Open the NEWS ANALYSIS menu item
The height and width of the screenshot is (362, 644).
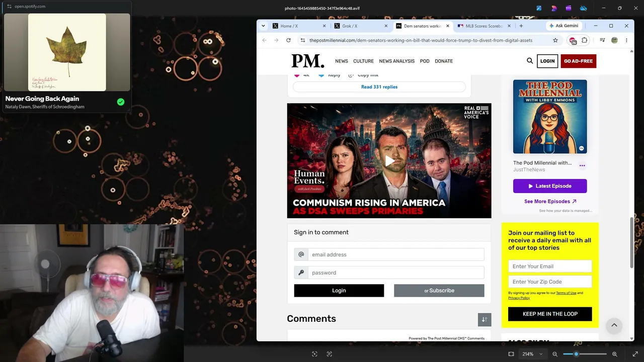click(397, 61)
